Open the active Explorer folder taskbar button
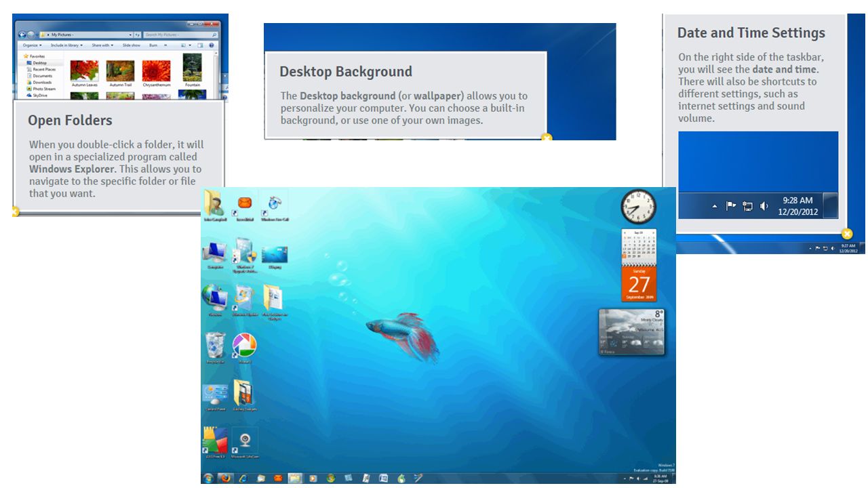Screen dimensions: 868x488 pos(295,478)
